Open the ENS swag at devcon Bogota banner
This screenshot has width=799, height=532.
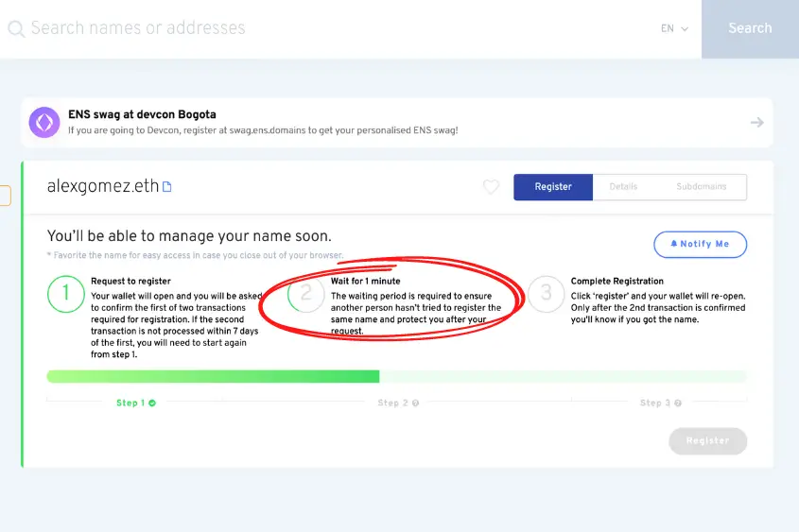pos(397,123)
